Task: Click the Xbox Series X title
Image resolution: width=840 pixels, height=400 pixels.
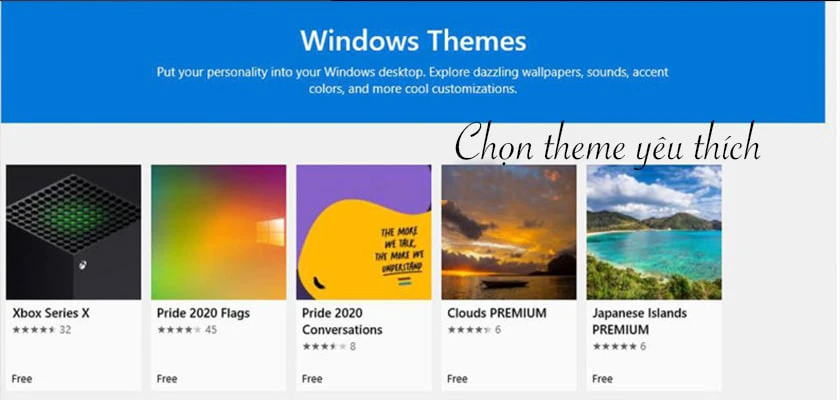Action: tap(51, 313)
